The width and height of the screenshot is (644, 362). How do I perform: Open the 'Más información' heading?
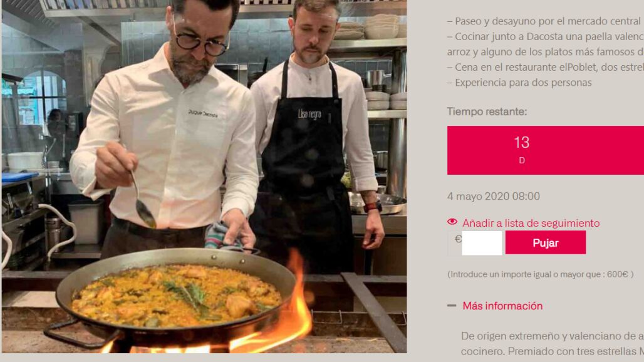502,306
